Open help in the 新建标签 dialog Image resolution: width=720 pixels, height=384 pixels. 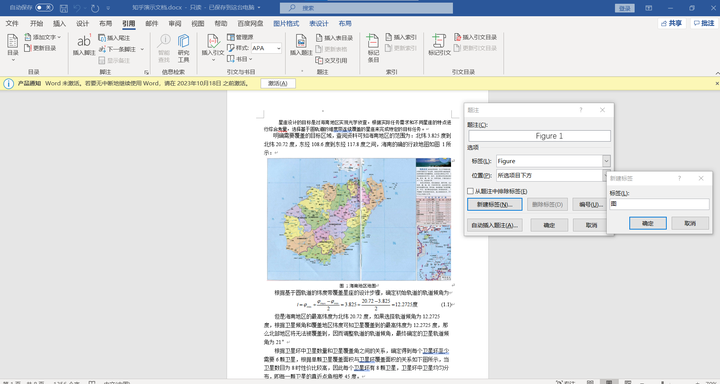679,178
